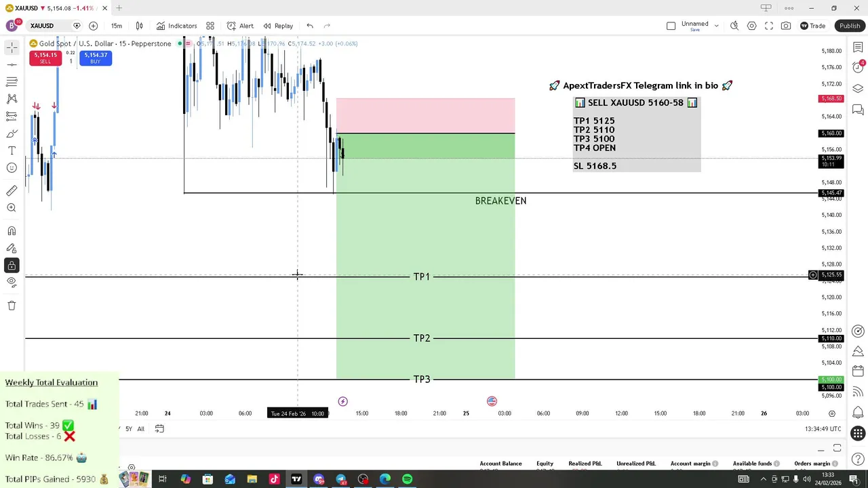This screenshot has height=488, width=868.
Task: Enter fullscreen mode
Action: point(769,26)
